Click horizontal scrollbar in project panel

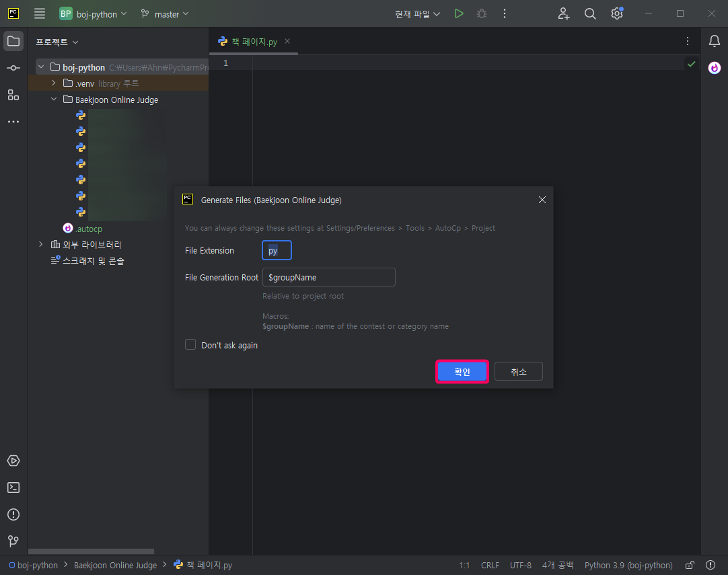click(91, 551)
